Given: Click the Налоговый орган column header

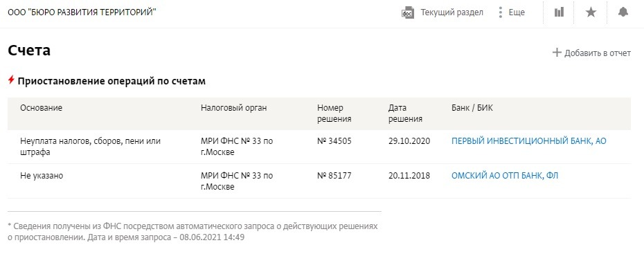Looking at the screenshot, I should point(233,108).
